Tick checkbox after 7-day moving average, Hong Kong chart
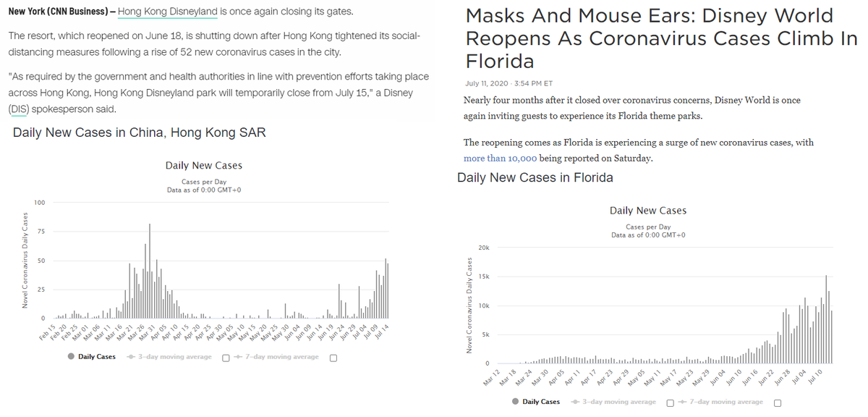This screenshot has width=868, height=417. click(x=333, y=357)
